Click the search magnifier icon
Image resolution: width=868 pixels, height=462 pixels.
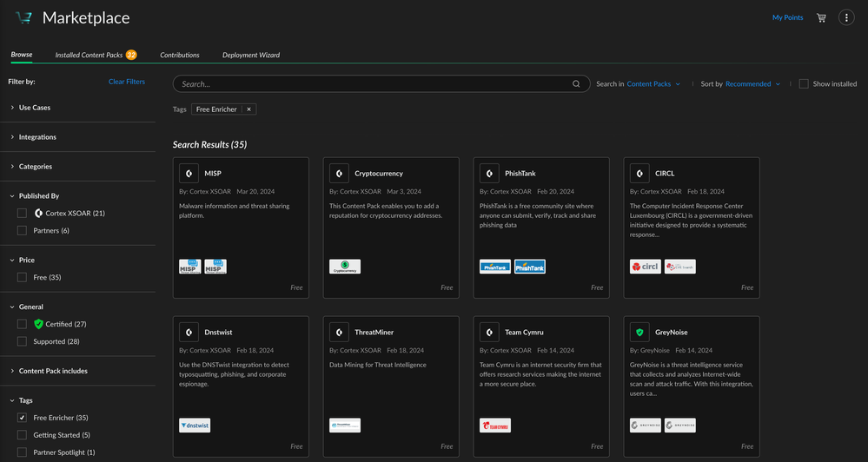576,84
